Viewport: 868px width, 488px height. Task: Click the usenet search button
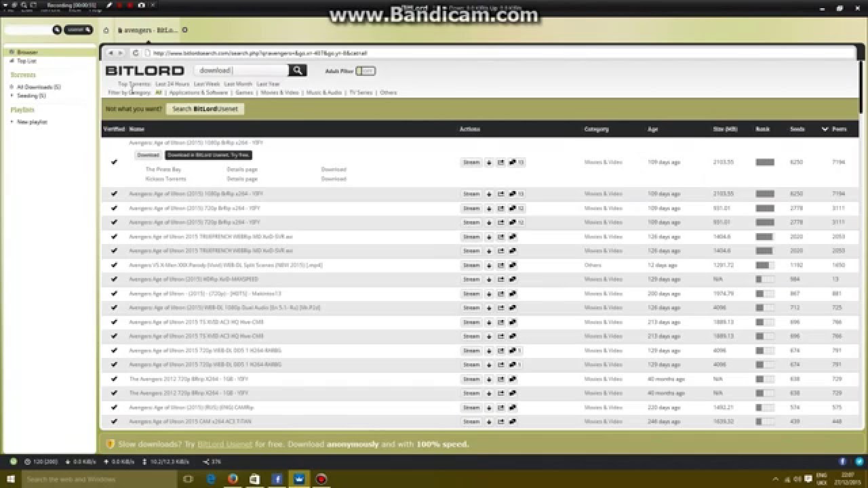(x=78, y=30)
